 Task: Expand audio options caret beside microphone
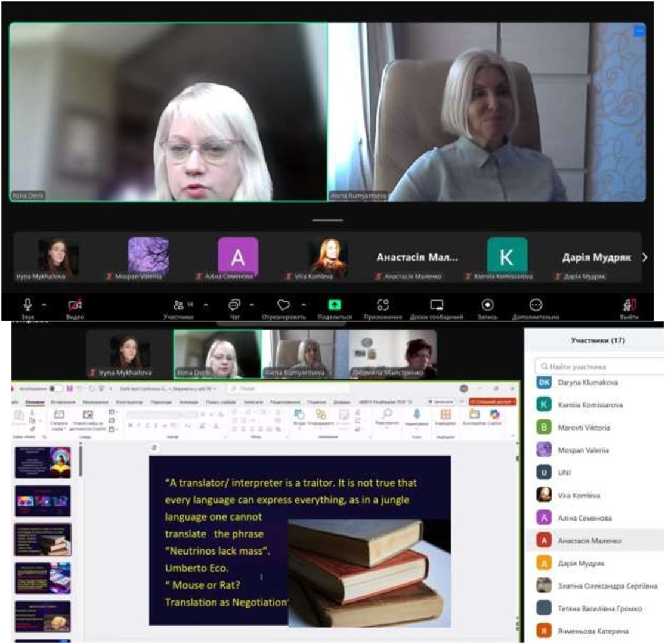point(44,305)
